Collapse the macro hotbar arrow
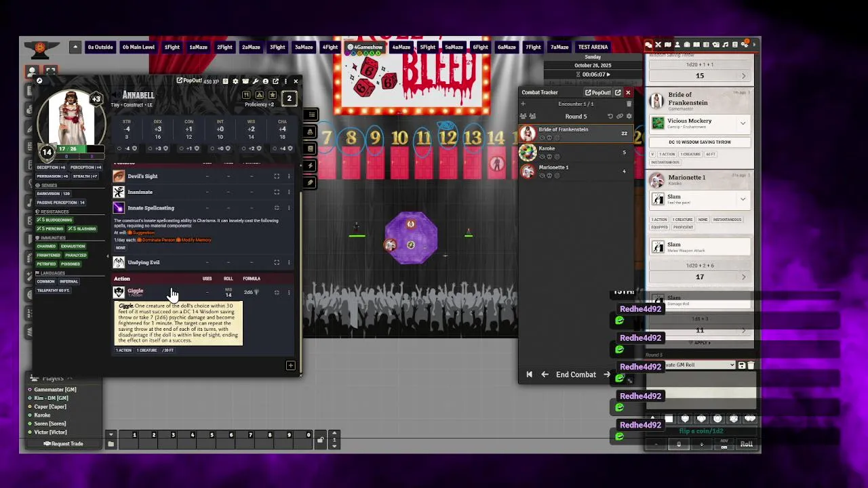Viewport: 868px width, 488px height. (111, 434)
